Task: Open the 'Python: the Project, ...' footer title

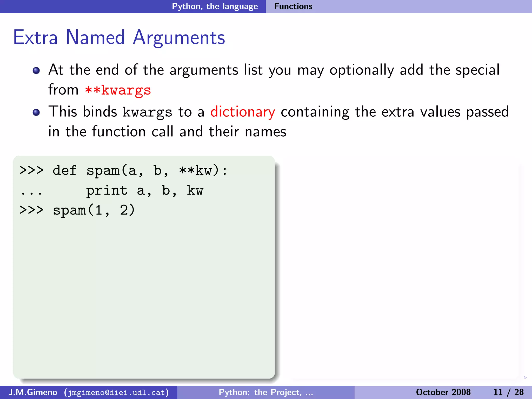Action: [266, 392]
